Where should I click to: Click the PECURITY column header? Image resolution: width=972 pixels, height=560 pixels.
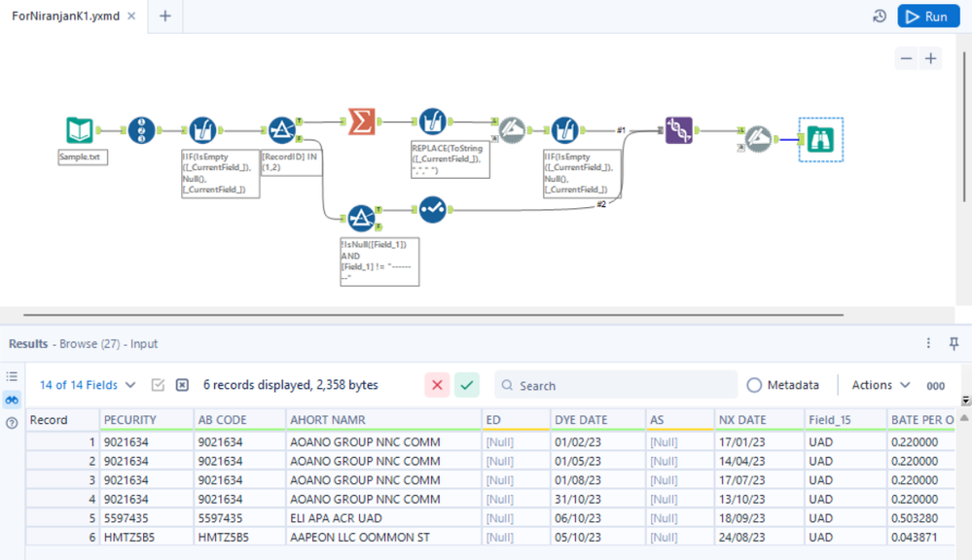(x=146, y=420)
